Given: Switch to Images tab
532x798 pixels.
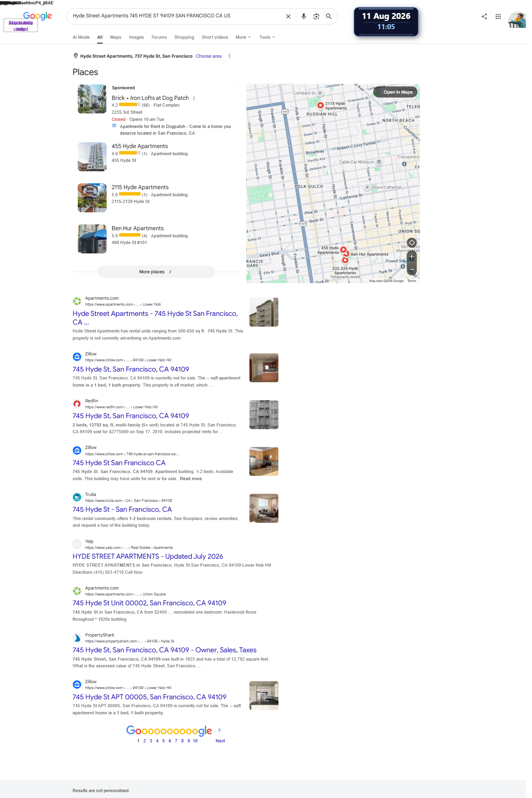Looking at the screenshot, I should point(136,37).
